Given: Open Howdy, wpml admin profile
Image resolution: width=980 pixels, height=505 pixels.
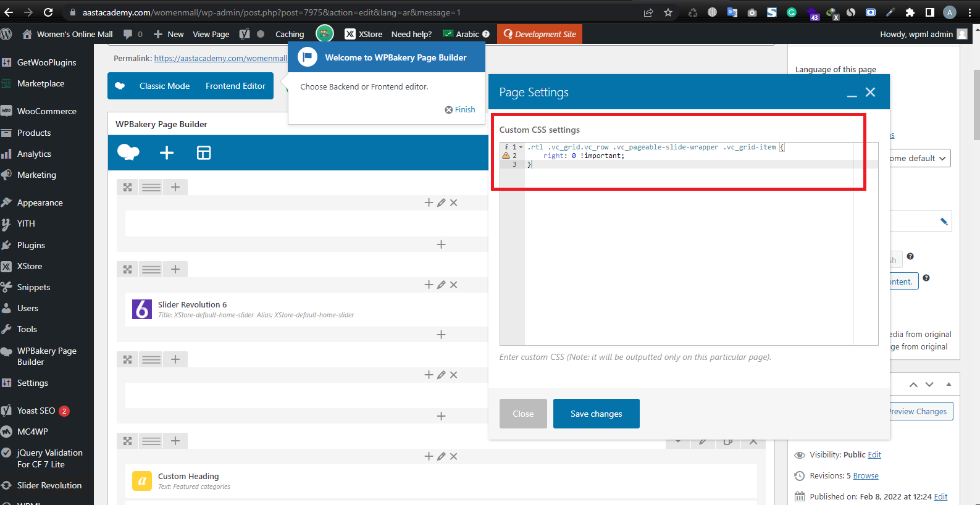Looking at the screenshot, I should [x=924, y=34].
